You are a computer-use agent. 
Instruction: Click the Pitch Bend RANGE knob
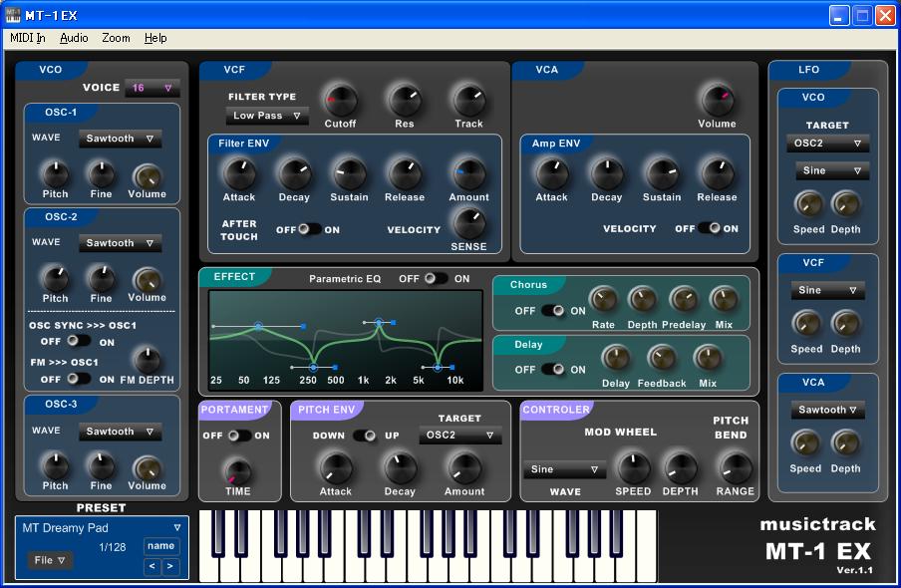point(735,467)
